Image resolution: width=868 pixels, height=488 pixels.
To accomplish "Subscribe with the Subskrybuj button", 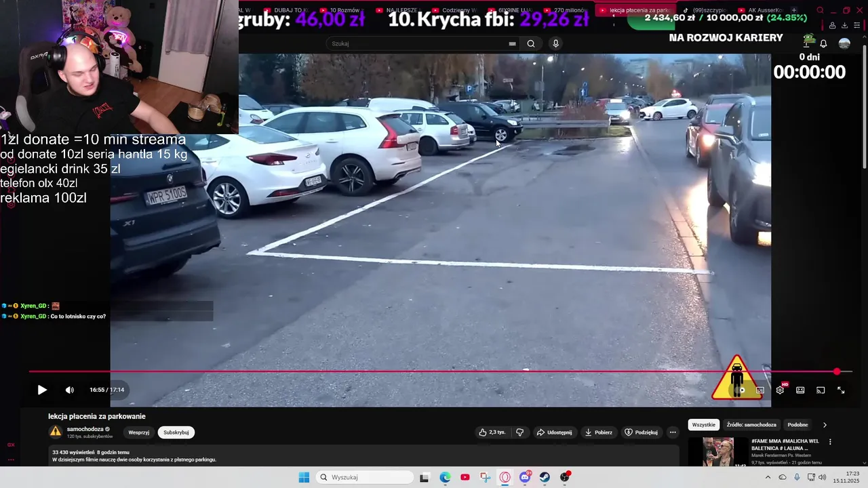I will tap(176, 432).
